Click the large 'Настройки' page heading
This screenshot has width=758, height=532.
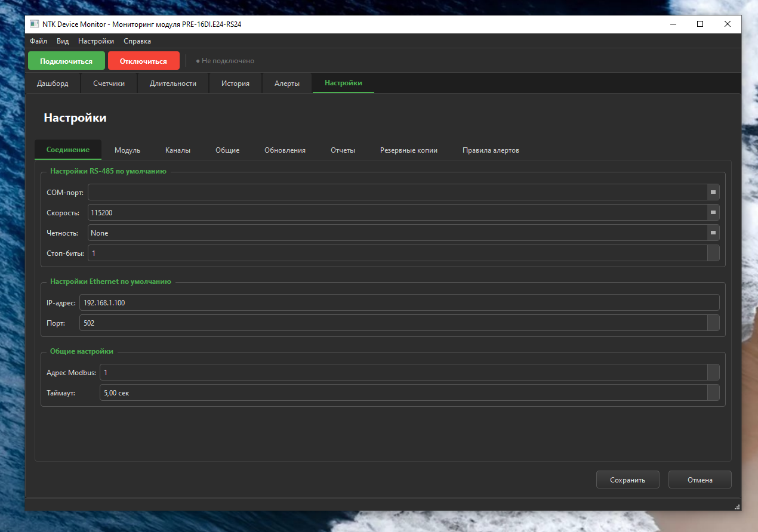click(75, 118)
